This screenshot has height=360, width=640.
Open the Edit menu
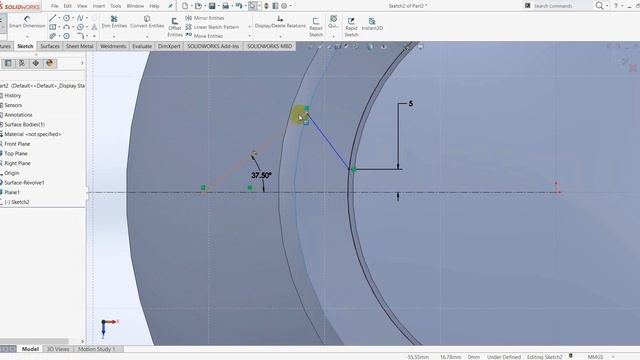[x=68, y=6]
